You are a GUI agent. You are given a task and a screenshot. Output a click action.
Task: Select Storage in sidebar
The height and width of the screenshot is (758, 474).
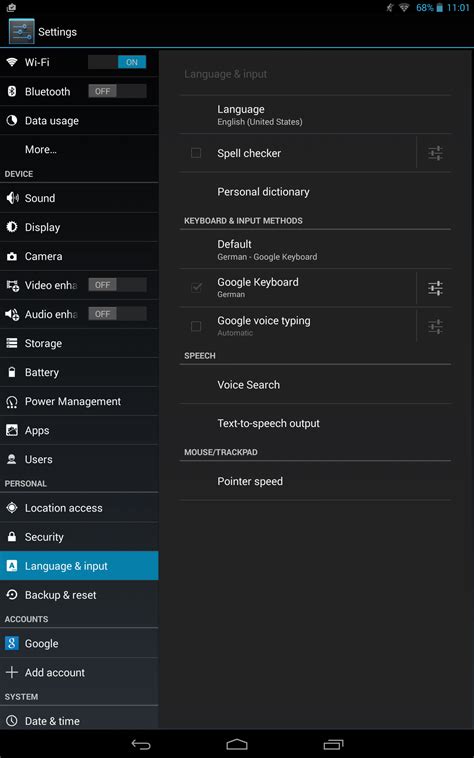point(79,343)
